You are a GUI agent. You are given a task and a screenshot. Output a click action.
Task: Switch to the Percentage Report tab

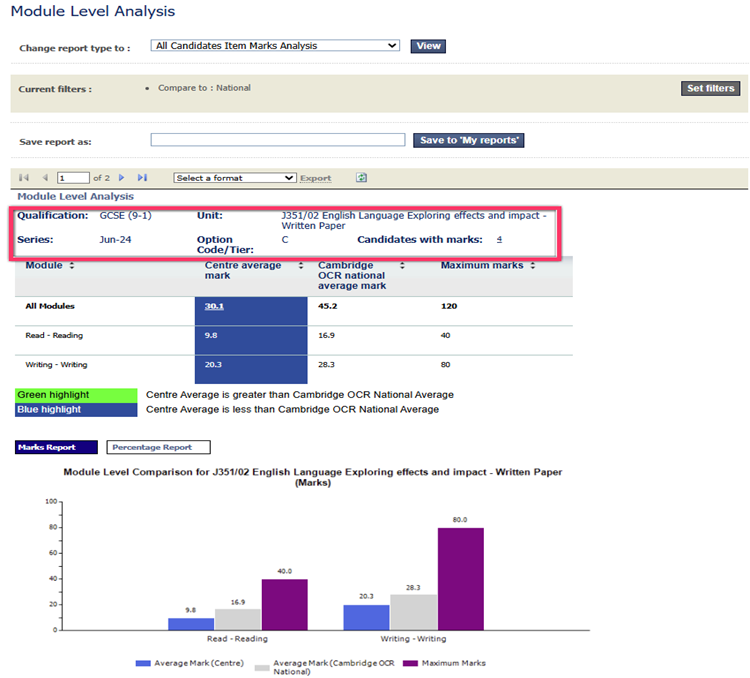[x=159, y=447]
